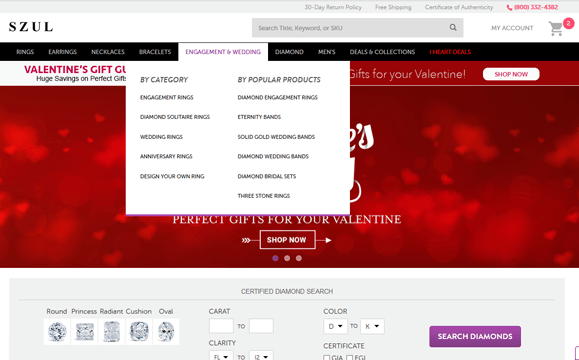This screenshot has width=579, height=360.
Task: Open the Free Shipping link
Action: [x=393, y=7]
